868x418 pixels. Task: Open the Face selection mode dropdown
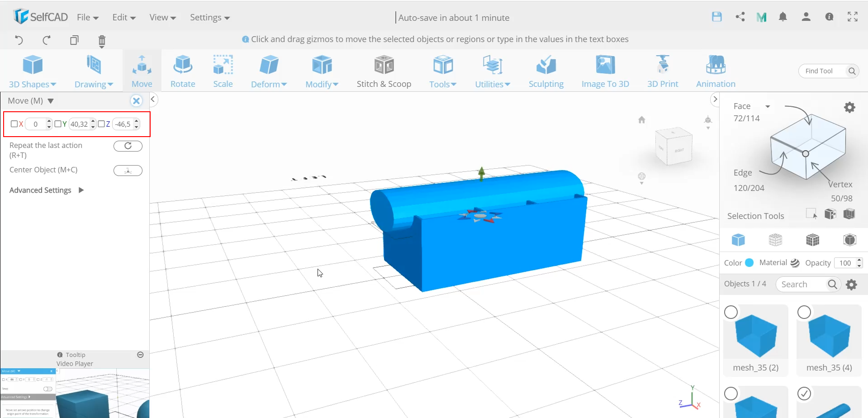(x=768, y=106)
